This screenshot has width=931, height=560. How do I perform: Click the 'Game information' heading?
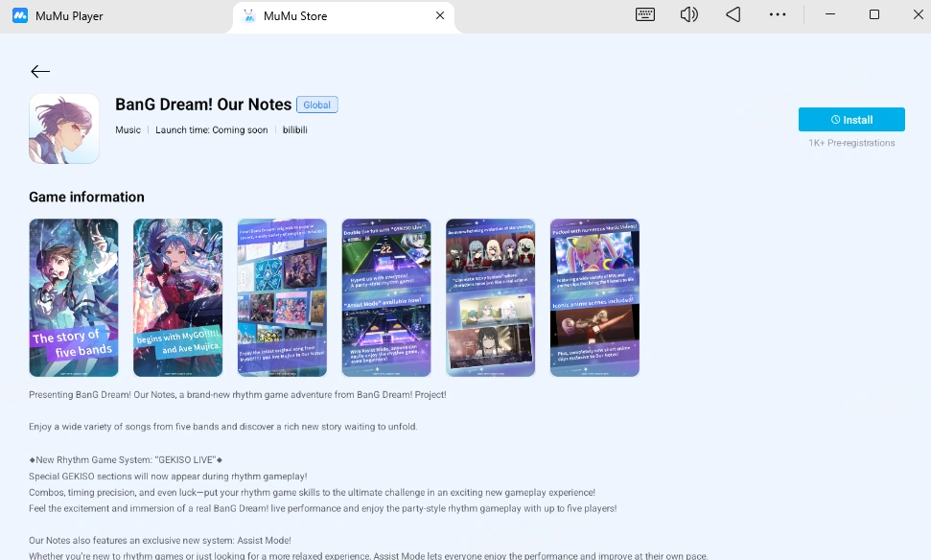(86, 198)
